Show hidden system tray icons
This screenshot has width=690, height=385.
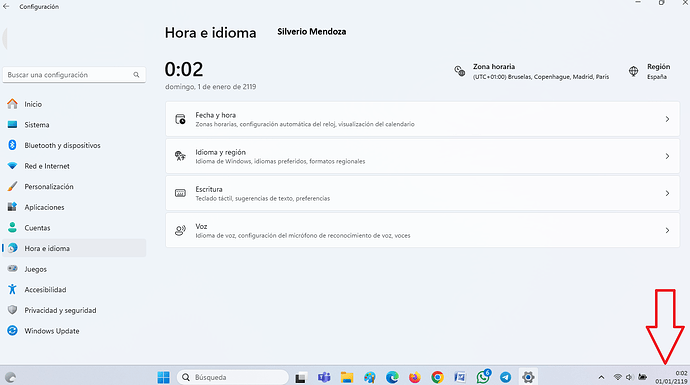(601, 377)
